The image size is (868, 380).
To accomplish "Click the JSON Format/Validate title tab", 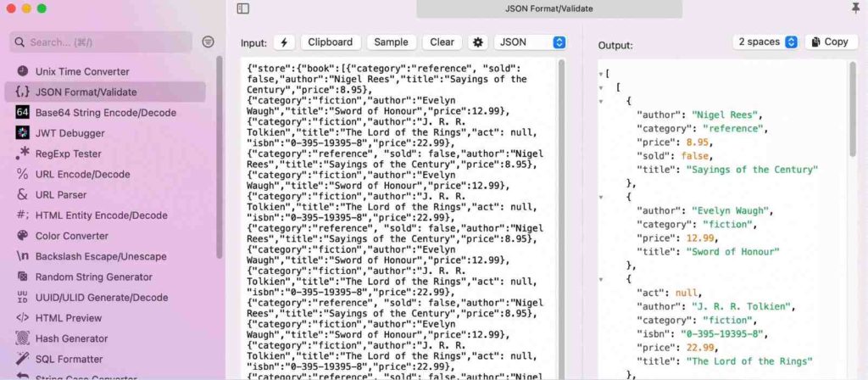I will click(x=549, y=8).
